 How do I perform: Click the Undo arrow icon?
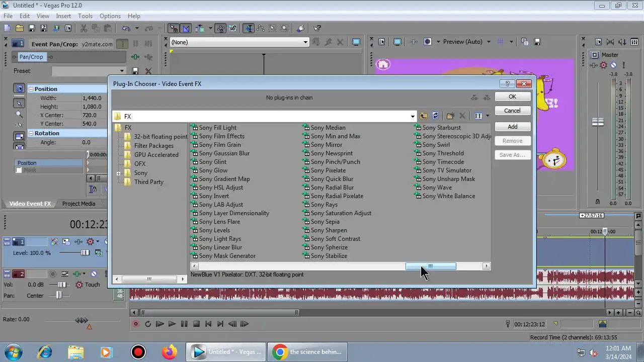(126, 29)
